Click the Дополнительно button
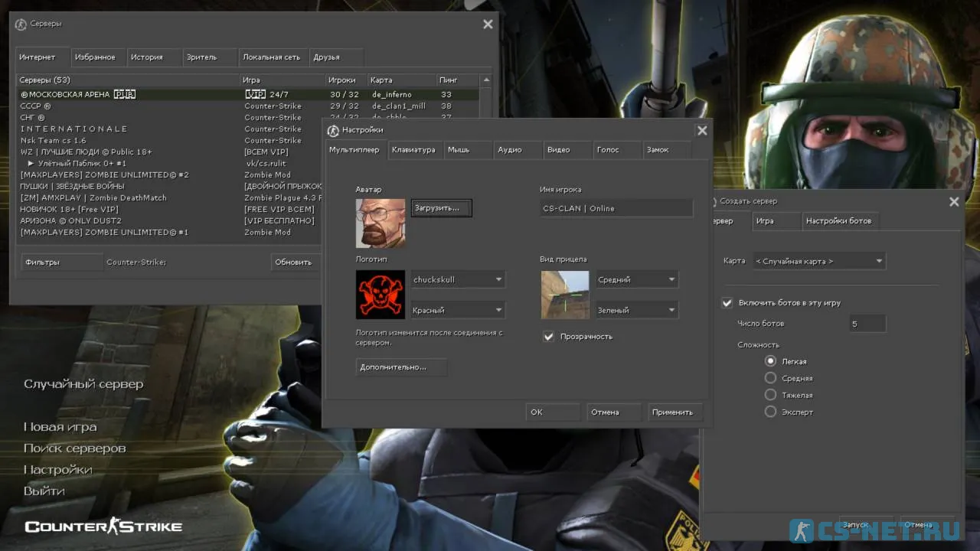Viewport: 980px width, 551px height. point(401,367)
